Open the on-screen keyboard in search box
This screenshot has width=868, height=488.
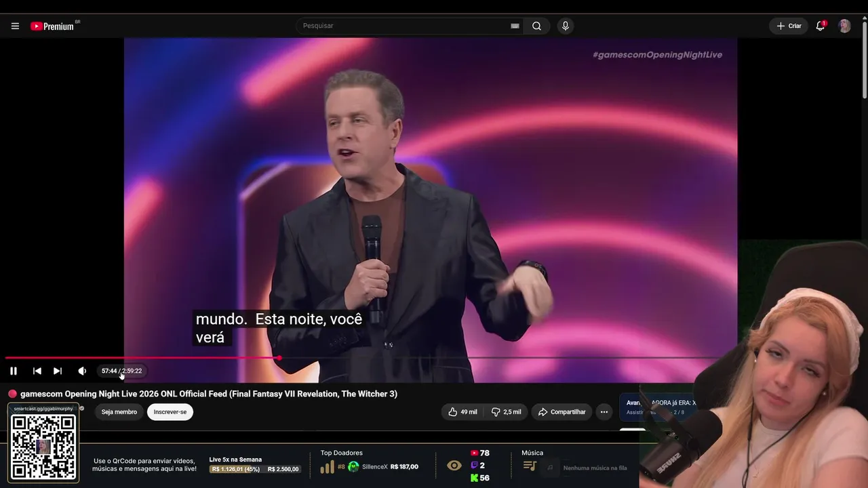pos(515,26)
